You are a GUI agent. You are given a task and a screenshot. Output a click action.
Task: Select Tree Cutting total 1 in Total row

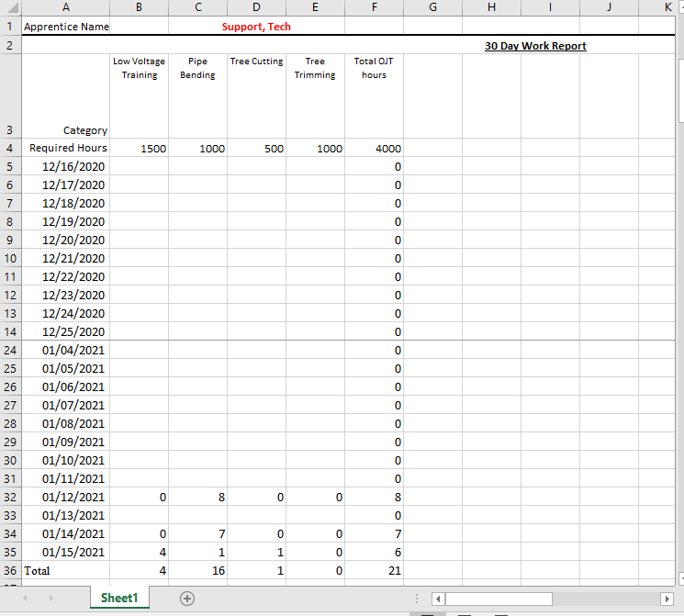pyautogui.click(x=256, y=571)
